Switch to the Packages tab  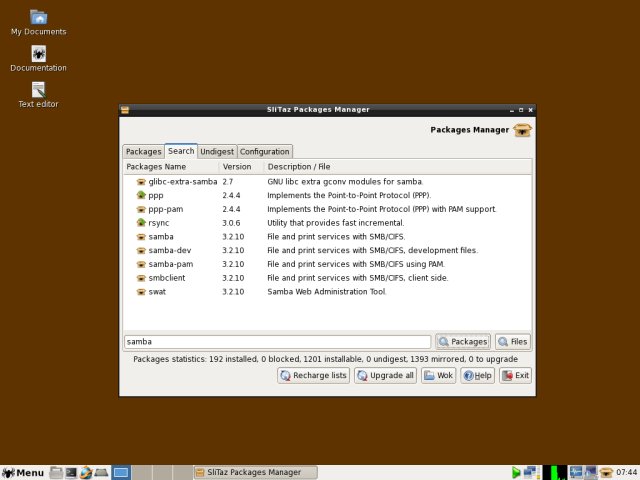[x=144, y=151]
